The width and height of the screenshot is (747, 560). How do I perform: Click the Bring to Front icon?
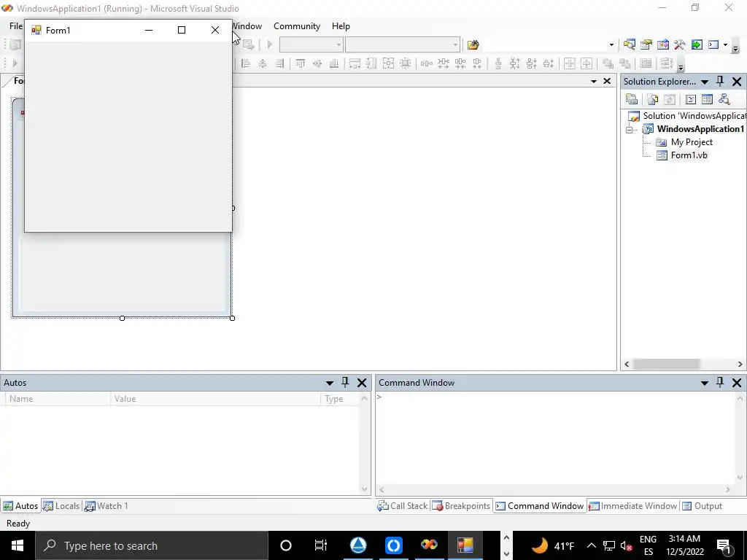pos(608,63)
